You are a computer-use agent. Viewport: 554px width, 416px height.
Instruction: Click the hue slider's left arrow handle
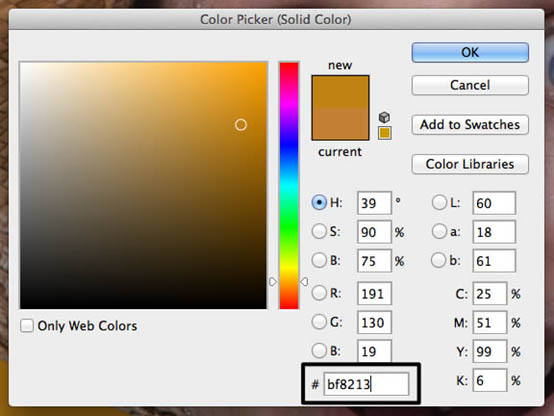pos(273,282)
